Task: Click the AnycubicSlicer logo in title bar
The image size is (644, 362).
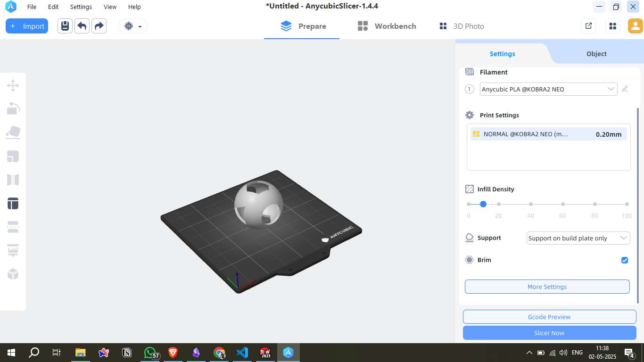Action: click(11, 7)
